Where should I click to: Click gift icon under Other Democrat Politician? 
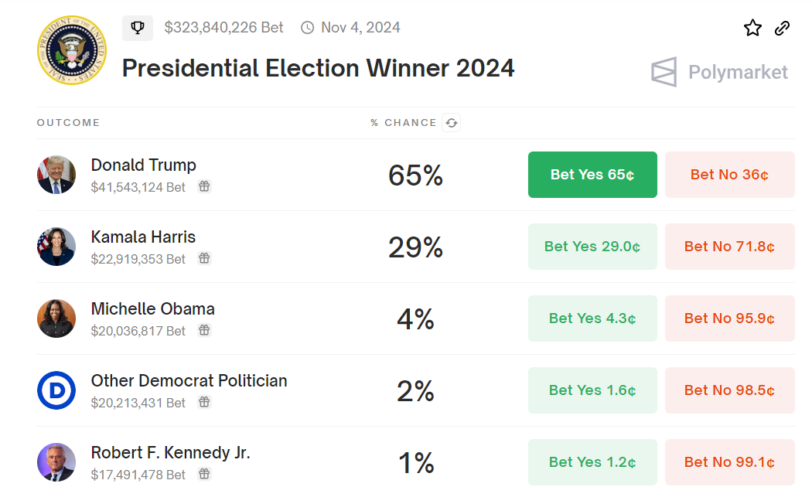[204, 402]
